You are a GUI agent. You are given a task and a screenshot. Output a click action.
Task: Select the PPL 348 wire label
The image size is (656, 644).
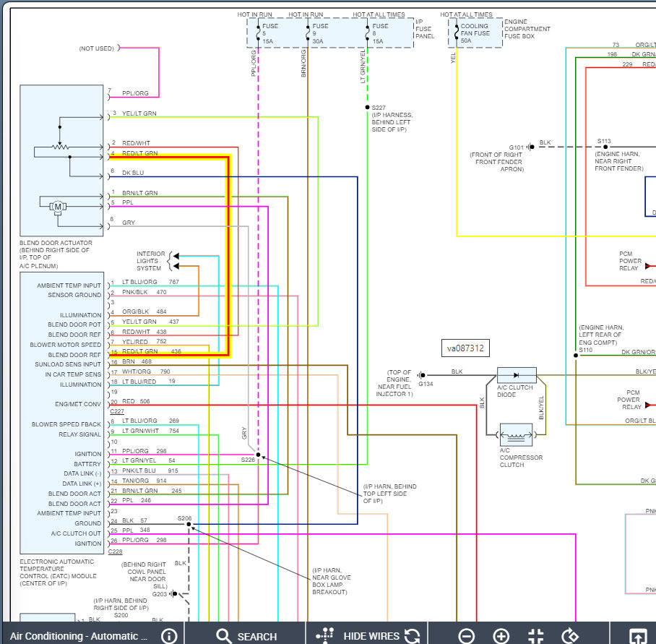click(x=136, y=531)
